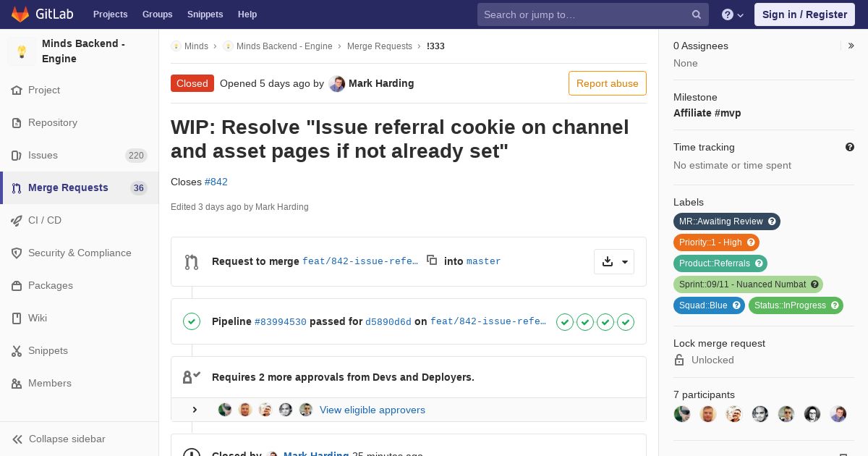Viewport: 868px width, 456px height.
Task: Open the Projects menu
Action: click(110, 14)
